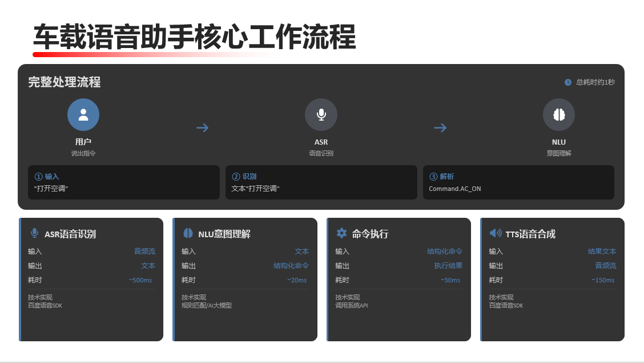
Task: Click 音频流 input value in ASR card
Action: click(144, 251)
